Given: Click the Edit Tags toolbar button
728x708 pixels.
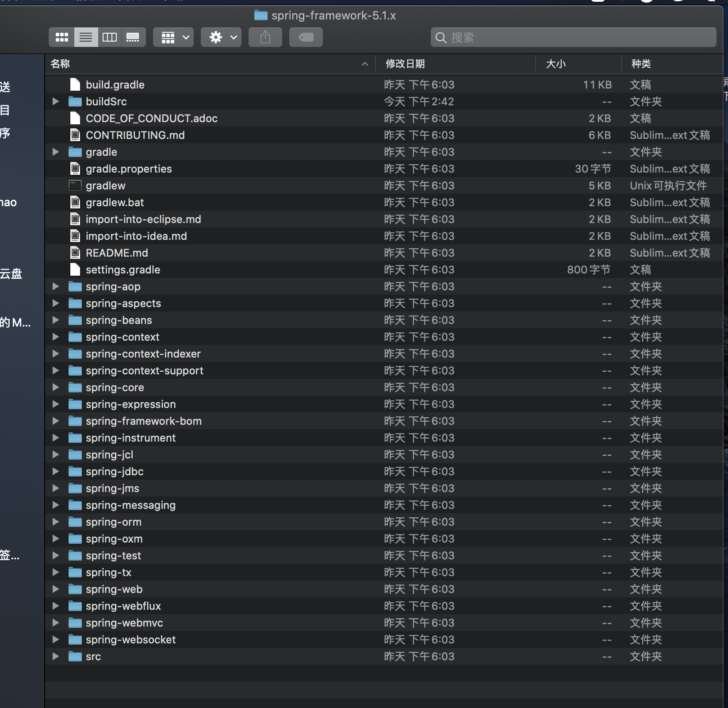Looking at the screenshot, I should point(306,37).
